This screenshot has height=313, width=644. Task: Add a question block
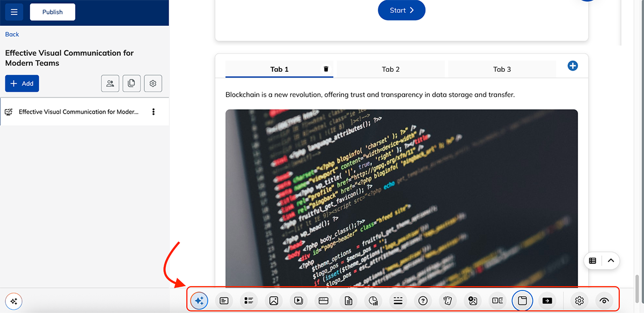coord(423,301)
